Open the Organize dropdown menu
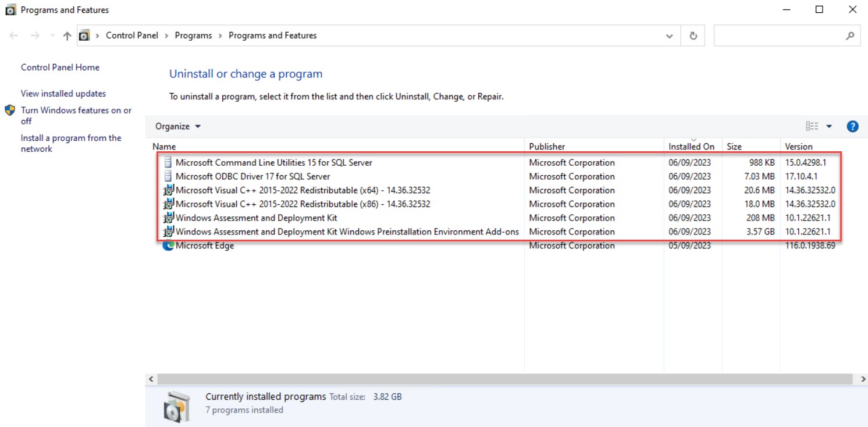This screenshot has height=427, width=868. [176, 126]
